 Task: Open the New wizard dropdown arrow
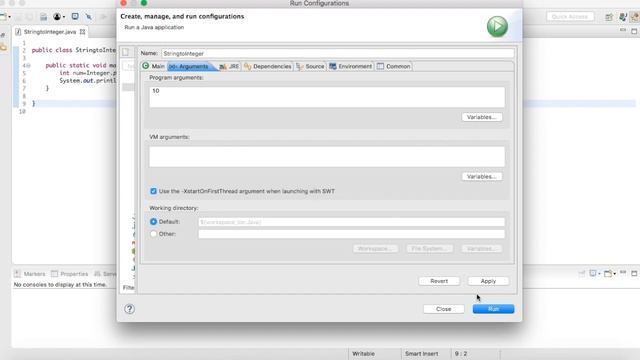point(9,17)
